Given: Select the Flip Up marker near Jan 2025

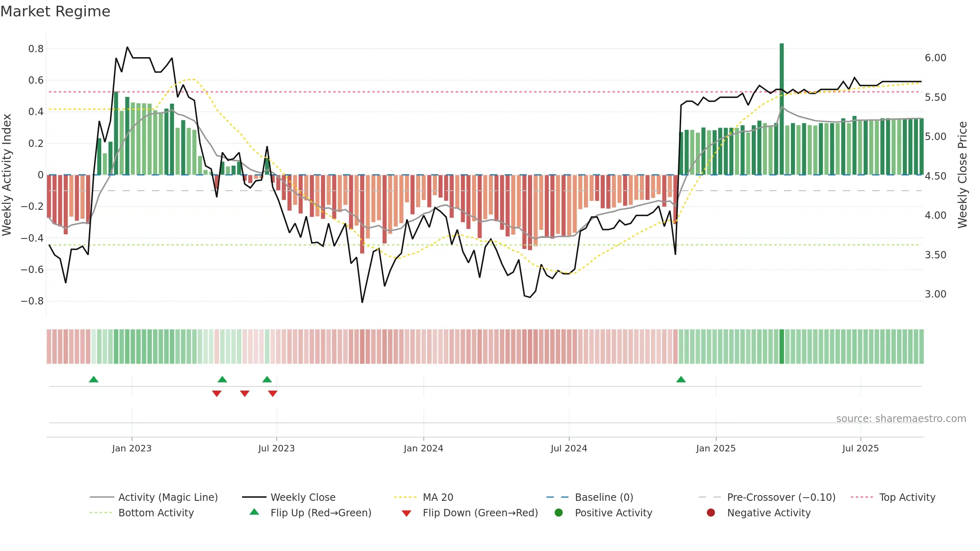Looking at the screenshot, I should point(681,379).
